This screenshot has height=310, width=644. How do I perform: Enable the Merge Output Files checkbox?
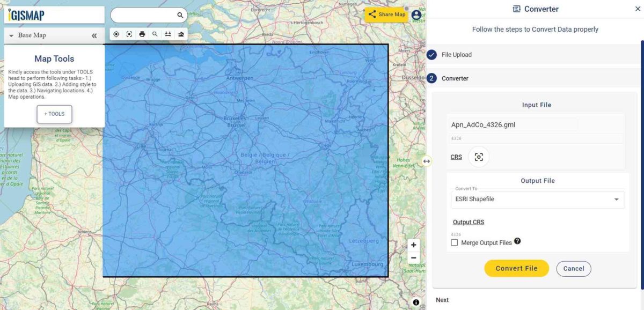pos(455,242)
